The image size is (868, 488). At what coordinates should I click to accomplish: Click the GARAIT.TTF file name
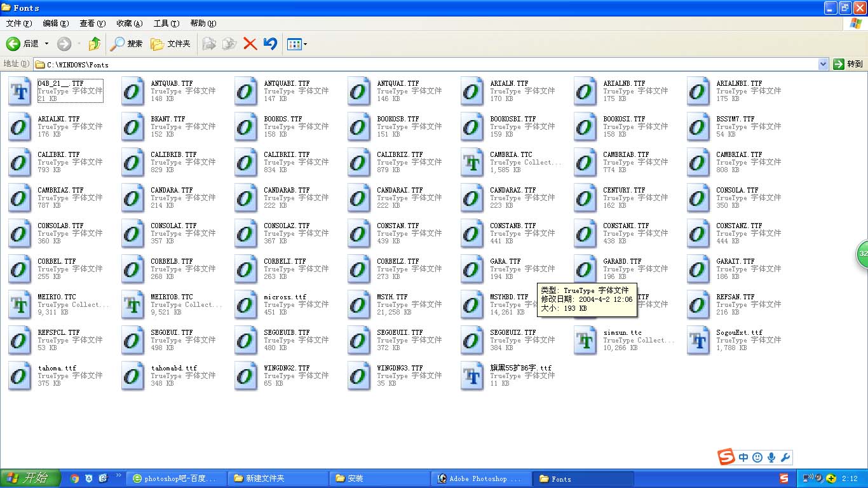[x=735, y=261]
